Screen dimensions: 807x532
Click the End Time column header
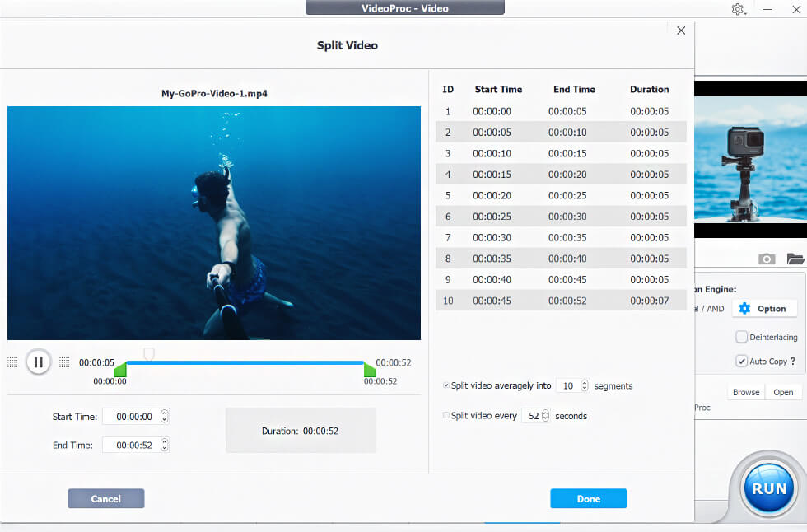click(575, 90)
